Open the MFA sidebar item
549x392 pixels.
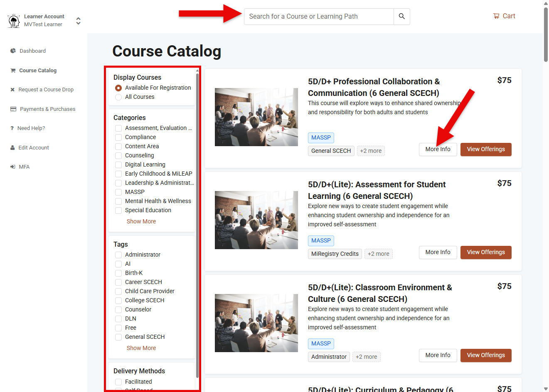tap(24, 167)
